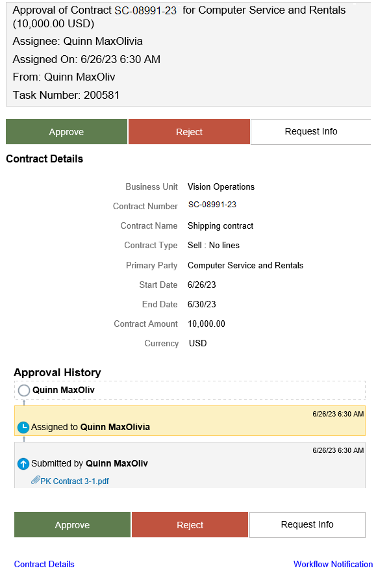Viewport: 376px width, 588px height.
Task: Select the Submitted by Quinn MaxOliv history entry
Action: (x=190, y=465)
